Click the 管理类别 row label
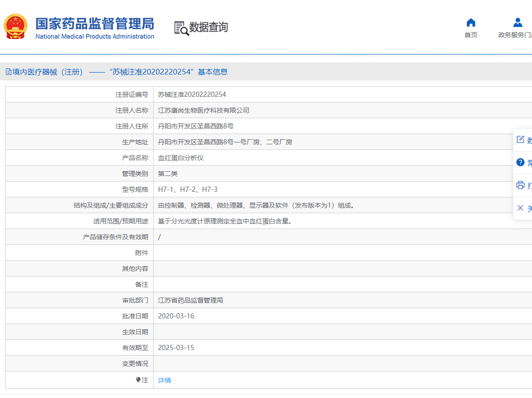Screen dimensions: 532x398 (x=135, y=174)
